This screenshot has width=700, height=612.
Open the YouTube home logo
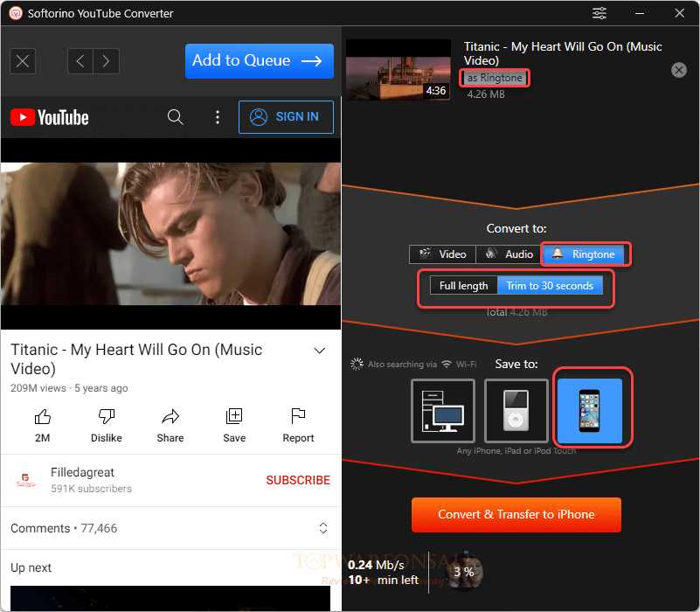(x=49, y=117)
